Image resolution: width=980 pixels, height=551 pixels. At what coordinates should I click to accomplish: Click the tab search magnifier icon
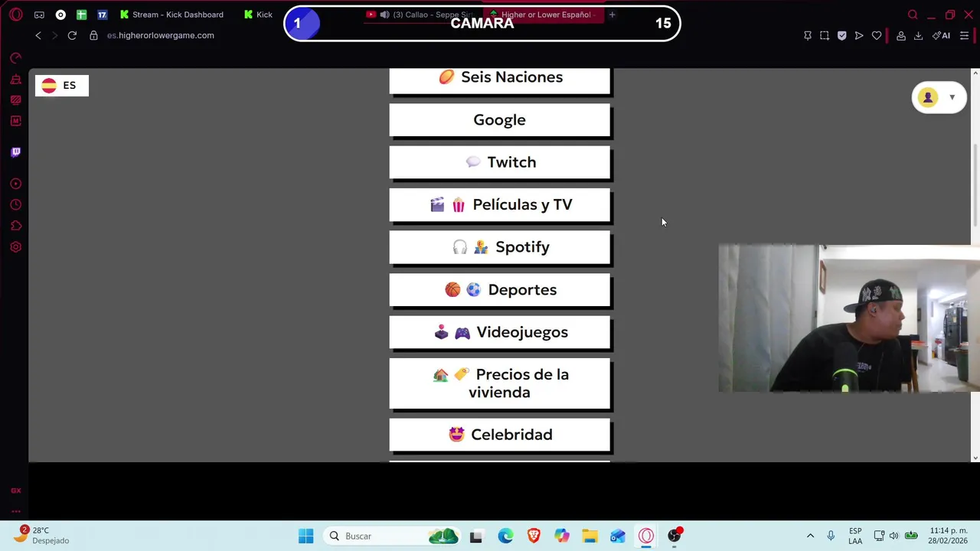(913, 15)
